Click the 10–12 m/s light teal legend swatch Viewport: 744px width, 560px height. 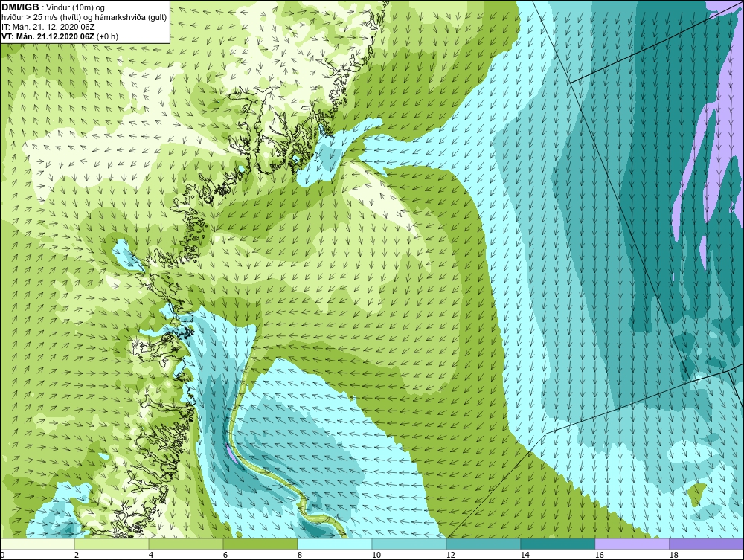pos(409,544)
